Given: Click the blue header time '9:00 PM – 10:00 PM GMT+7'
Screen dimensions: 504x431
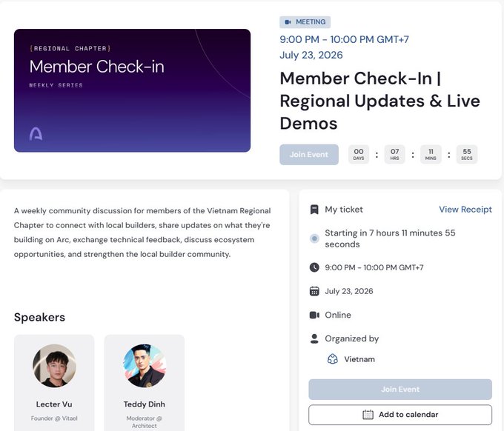Looking at the screenshot, I should [x=344, y=39].
